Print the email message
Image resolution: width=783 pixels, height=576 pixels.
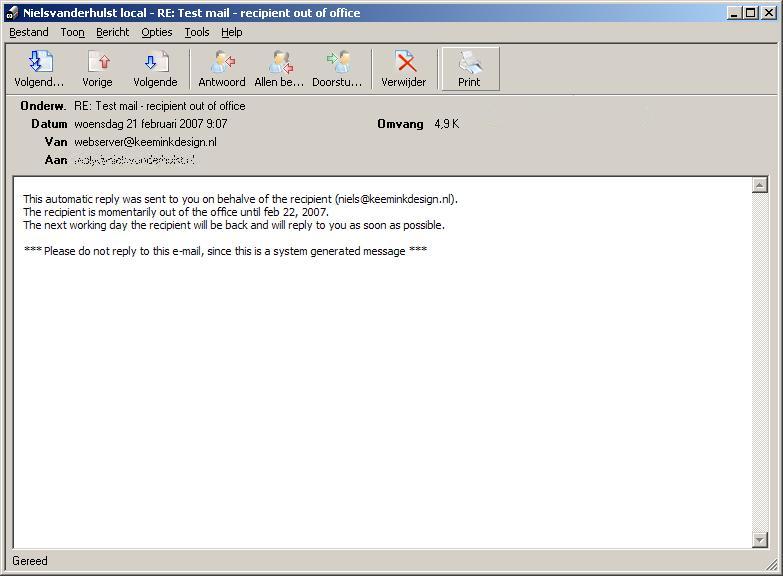click(469, 69)
